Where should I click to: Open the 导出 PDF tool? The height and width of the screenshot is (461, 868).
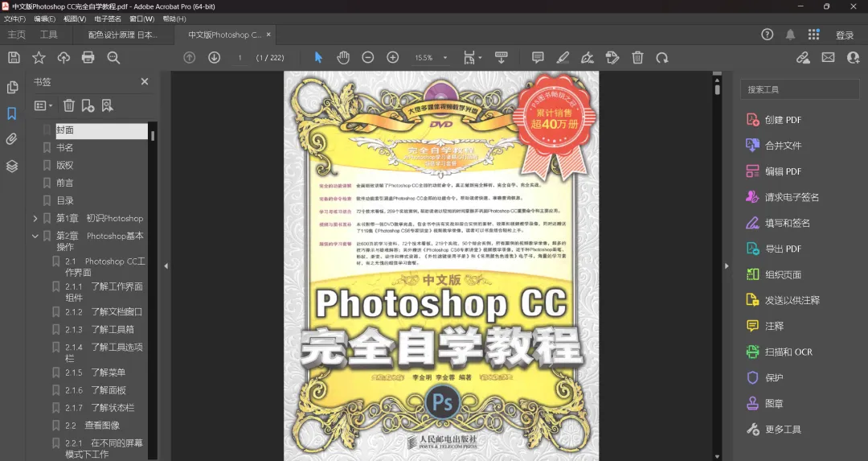[774, 249]
